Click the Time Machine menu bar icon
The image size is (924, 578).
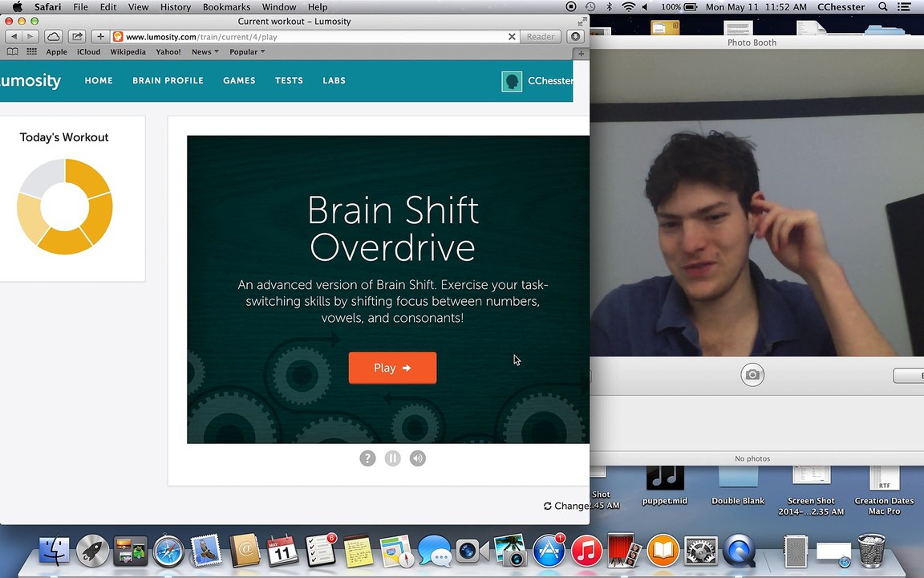tap(590, 7)
